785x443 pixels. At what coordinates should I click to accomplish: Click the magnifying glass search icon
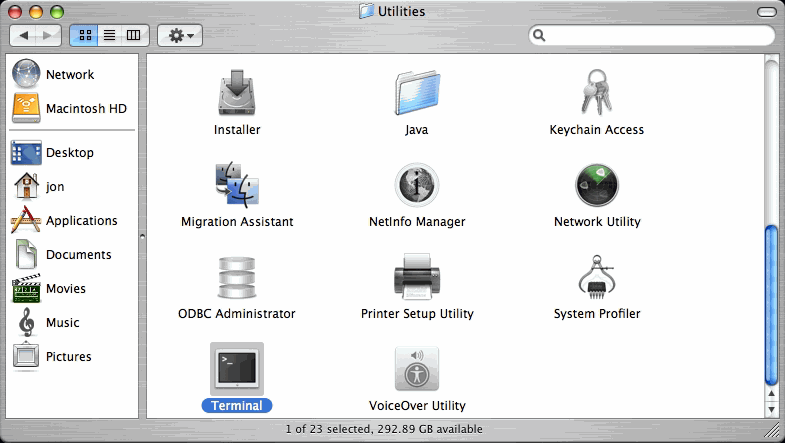click(539, 35)
